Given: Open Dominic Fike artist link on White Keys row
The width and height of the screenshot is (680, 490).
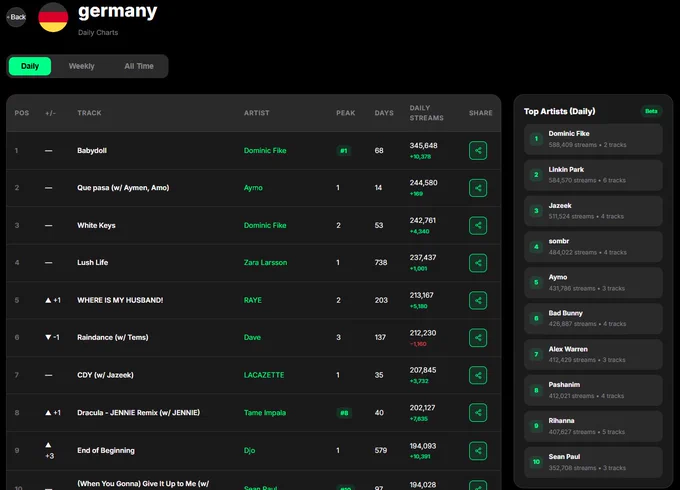Looking at the screenshot, I should click(x=265, y=225).
